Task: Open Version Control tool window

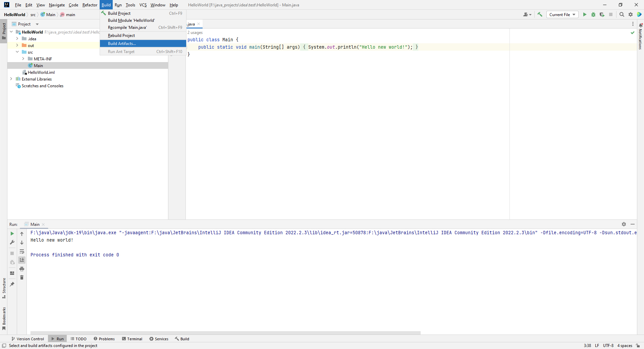Action: pyautogui.click(x=28, y=339)
